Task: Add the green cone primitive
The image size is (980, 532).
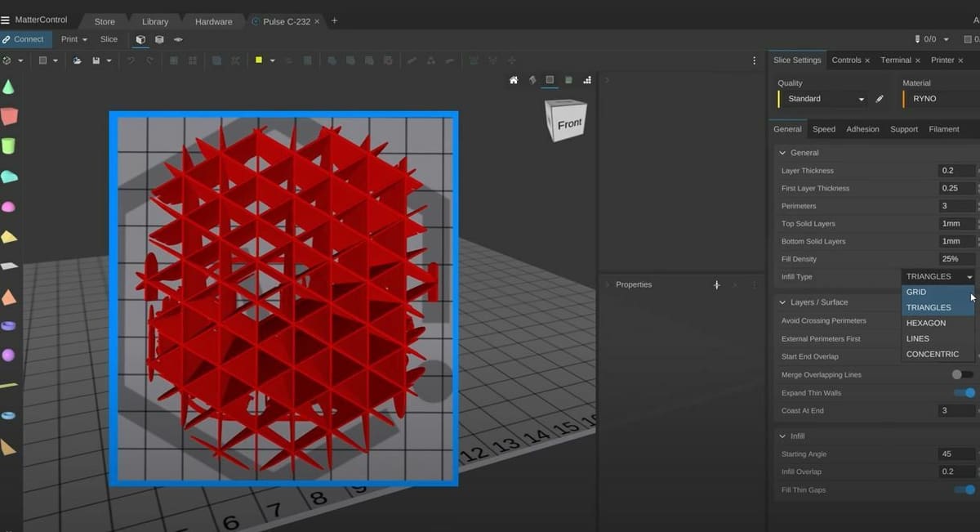Action: point(8,87)
